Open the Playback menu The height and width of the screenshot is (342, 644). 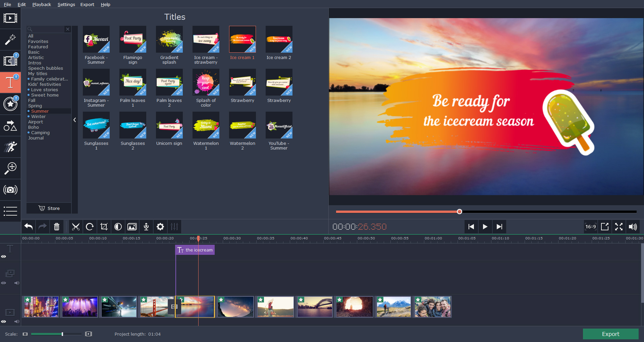tap(41, 4)
